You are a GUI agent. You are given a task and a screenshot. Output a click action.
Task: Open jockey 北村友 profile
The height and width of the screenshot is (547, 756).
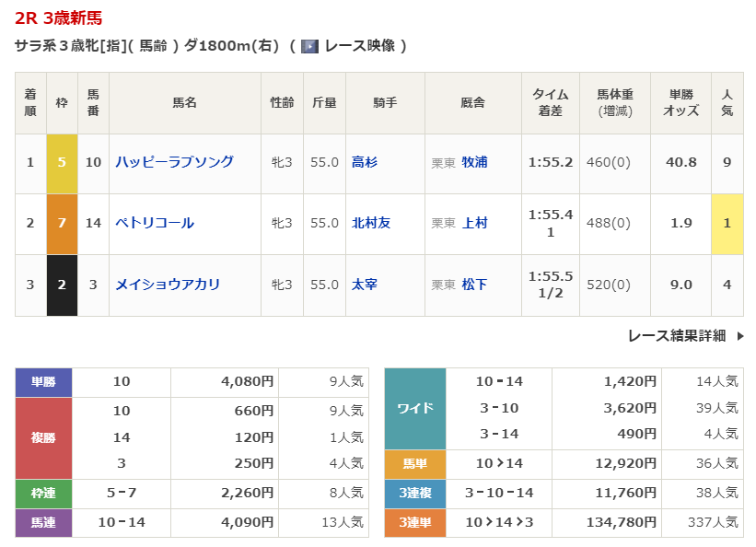[x=371, y=223]
